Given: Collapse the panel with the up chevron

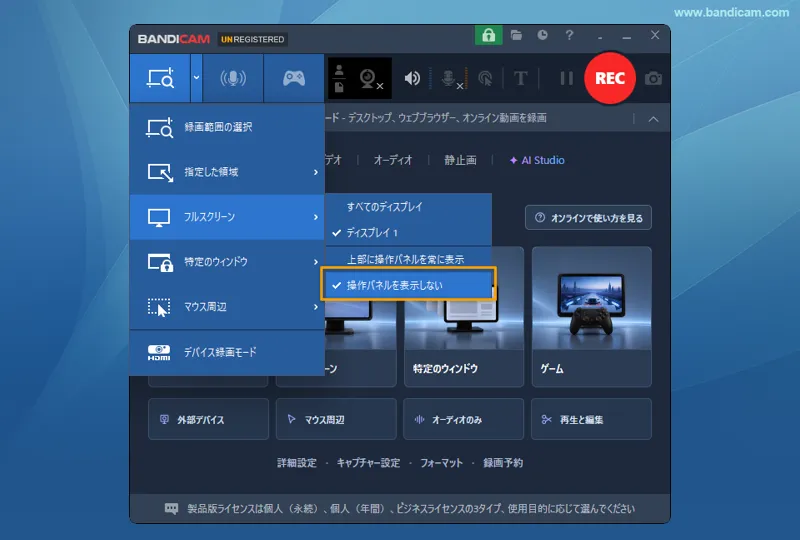Looking at the screenshot, I should coord(653,119).
